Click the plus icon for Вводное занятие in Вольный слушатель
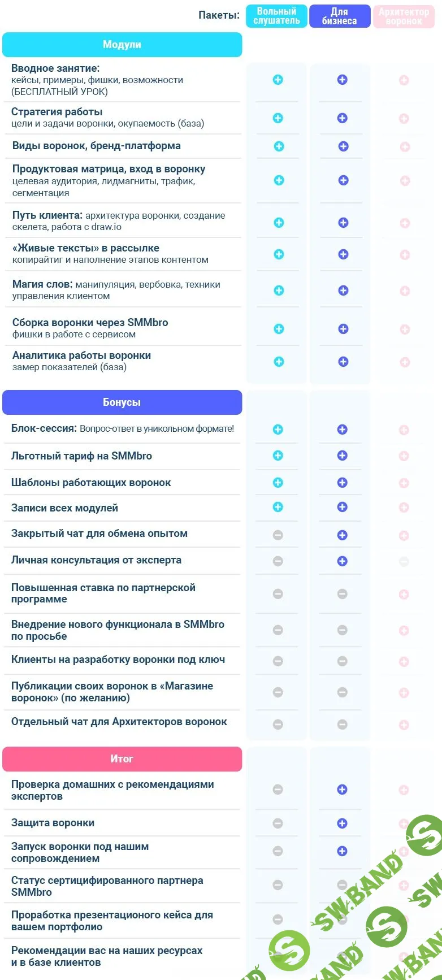The width and height of the screenshot is (442, 980). point(277,80)
